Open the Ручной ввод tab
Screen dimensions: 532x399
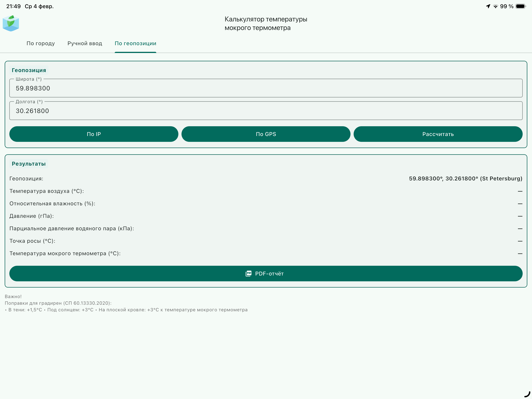(85, 43)
